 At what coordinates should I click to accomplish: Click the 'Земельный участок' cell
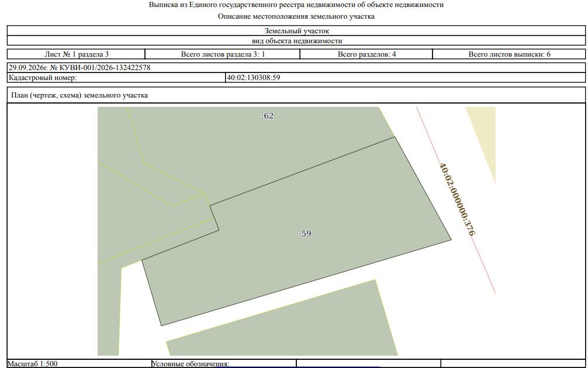pyautogui.click(x=296, y=31)
